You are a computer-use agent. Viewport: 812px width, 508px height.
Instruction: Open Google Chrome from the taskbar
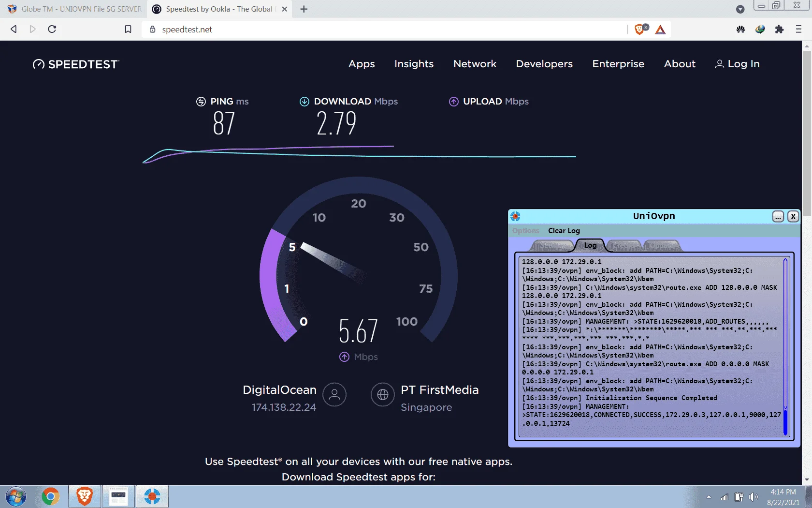pos(50,497)
